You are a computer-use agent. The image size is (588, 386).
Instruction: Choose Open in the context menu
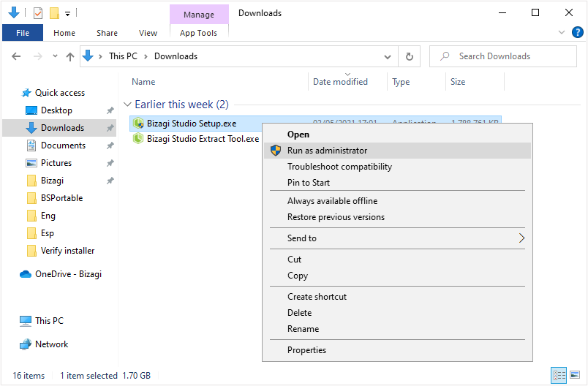click(x=398, y=135)
